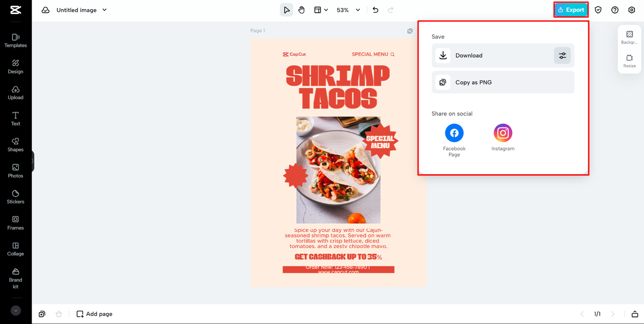The width and height of the screenshot is (644, 324).
Task: Open the Templates panel
Action: pos(16,40)
